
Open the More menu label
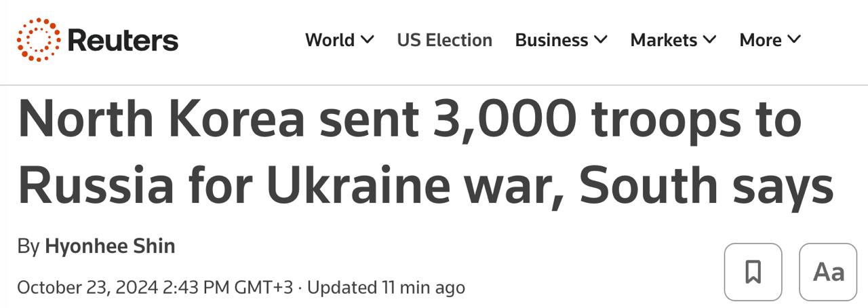760,40
